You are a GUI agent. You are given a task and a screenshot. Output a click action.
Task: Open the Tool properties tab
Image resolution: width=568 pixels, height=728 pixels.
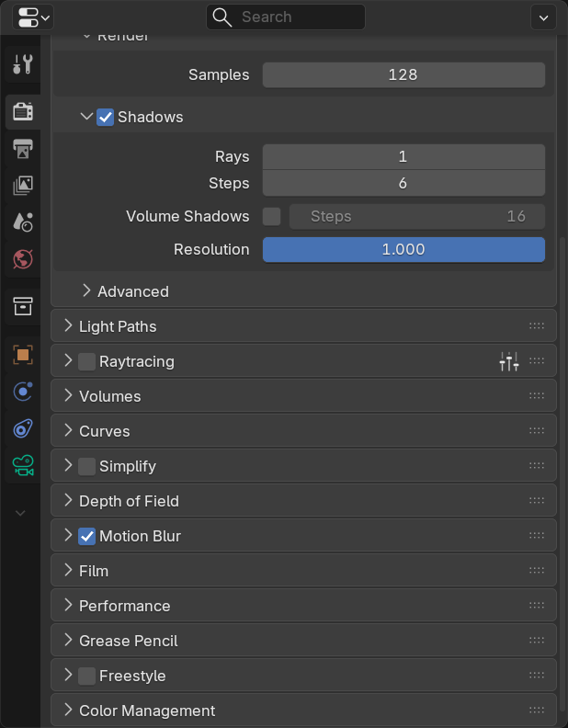point(23,64)
